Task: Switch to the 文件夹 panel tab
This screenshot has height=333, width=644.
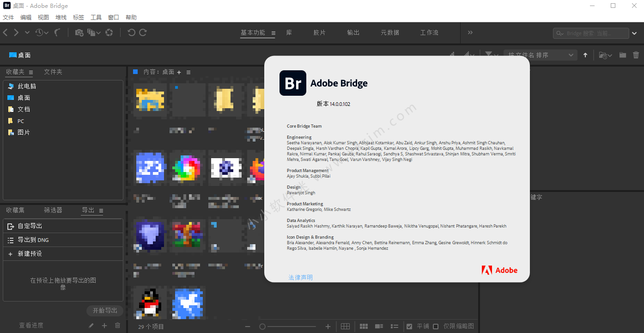Action: point(53,72)
